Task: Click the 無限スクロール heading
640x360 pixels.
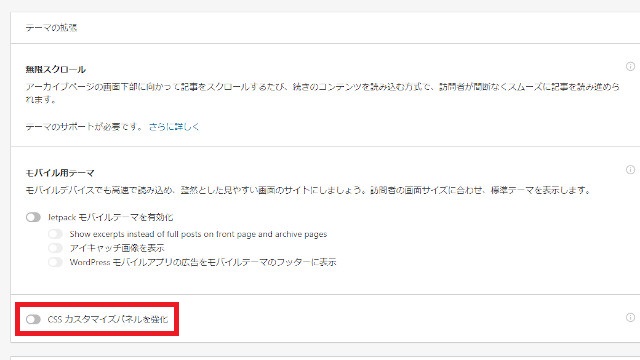Action: click(56, 69)
